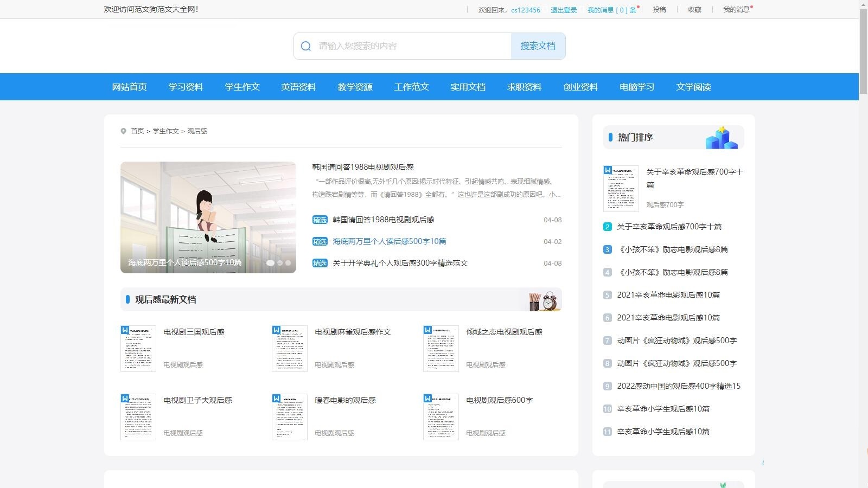
Task: Open the 创业资料 navigation menu
Action: [x=580, y=87]
